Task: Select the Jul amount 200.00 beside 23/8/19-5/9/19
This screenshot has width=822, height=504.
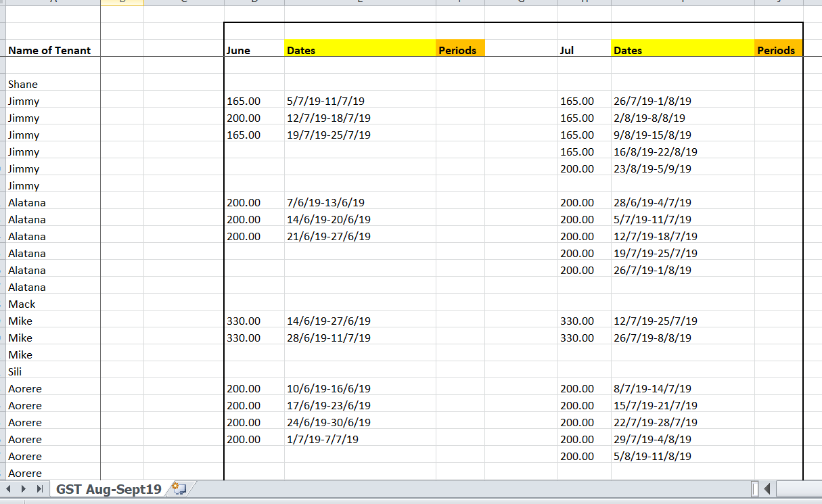Action: click(585, 166)
